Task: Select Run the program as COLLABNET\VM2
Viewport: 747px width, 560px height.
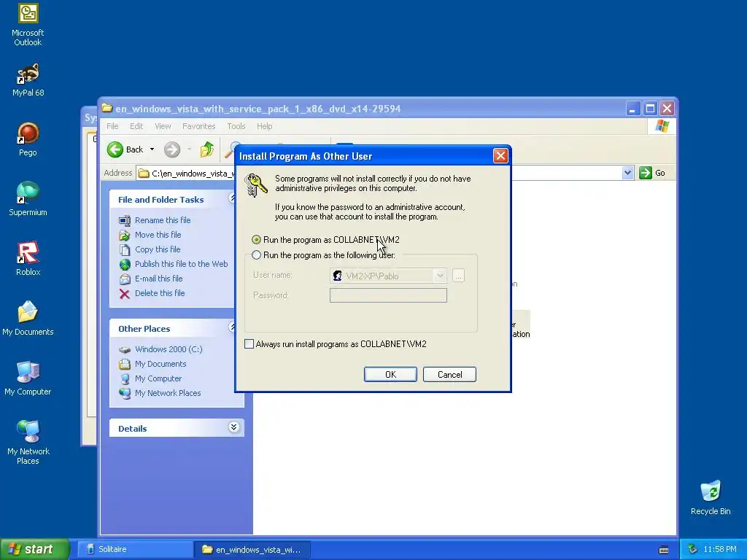Action: point(256,239)
